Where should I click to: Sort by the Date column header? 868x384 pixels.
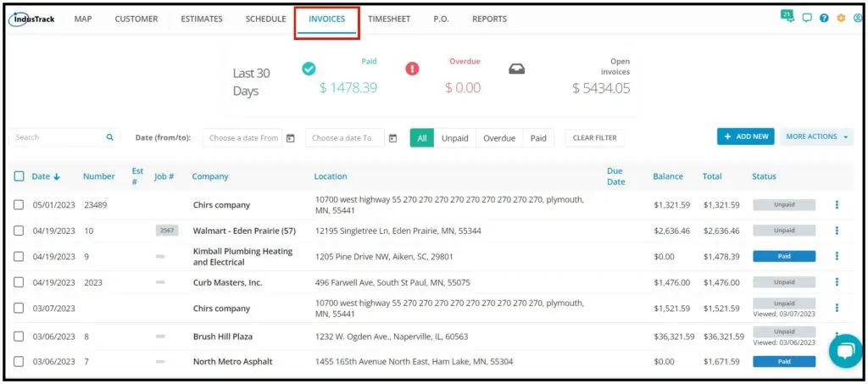point(46,176)
